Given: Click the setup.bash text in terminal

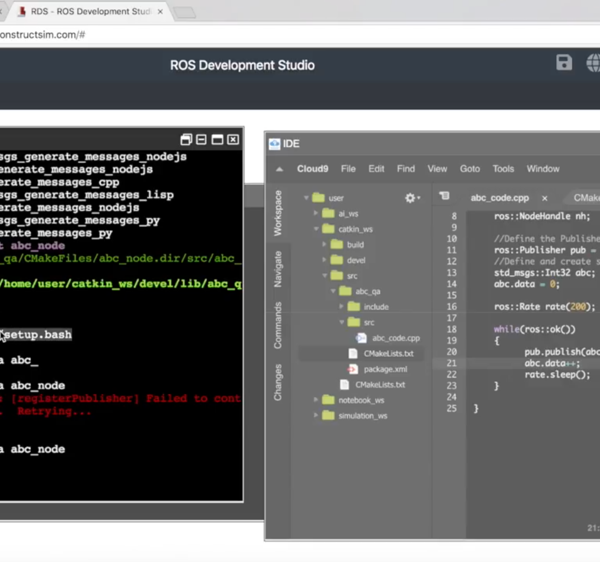Looking at the screenshot, I should tap(37, 335).
